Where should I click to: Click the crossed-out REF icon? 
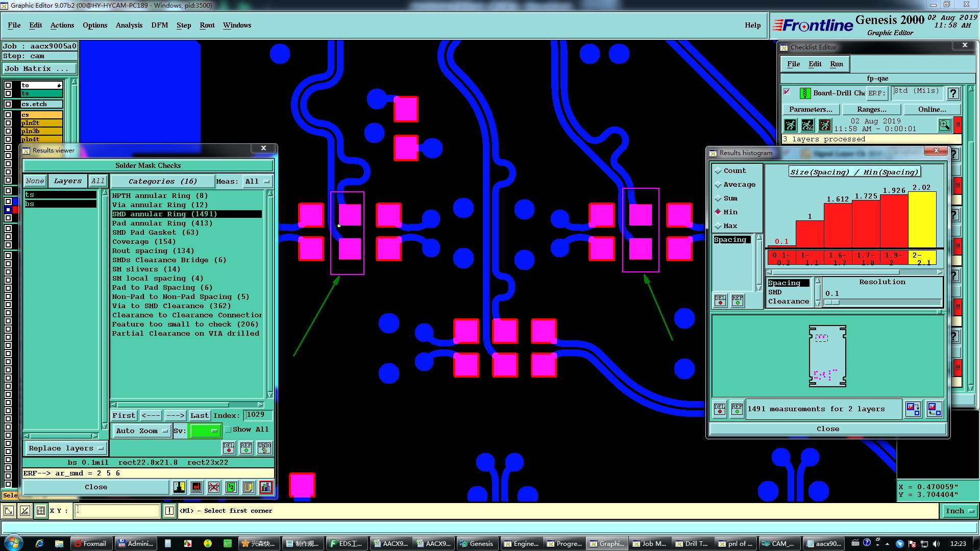(x=214, y=487)
